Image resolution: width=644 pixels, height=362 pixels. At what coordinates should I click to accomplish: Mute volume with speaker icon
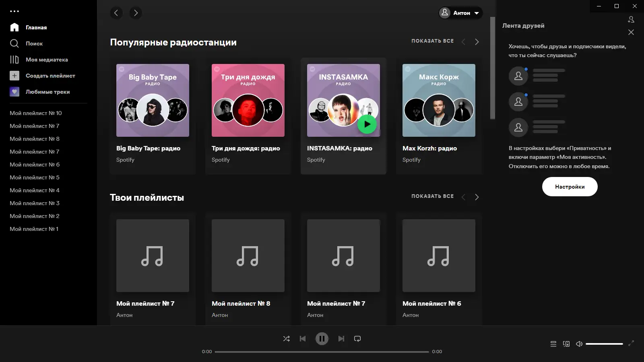pos(579,344)
